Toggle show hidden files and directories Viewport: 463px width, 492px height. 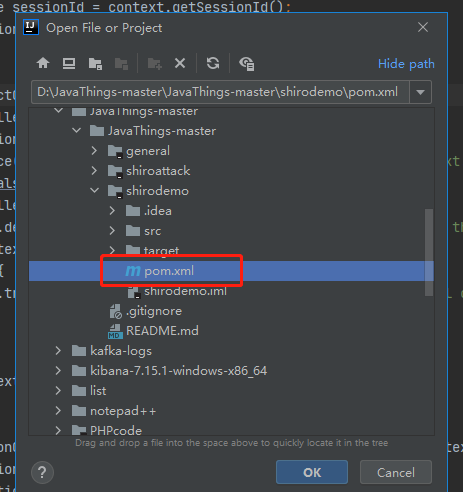point(247,63)
